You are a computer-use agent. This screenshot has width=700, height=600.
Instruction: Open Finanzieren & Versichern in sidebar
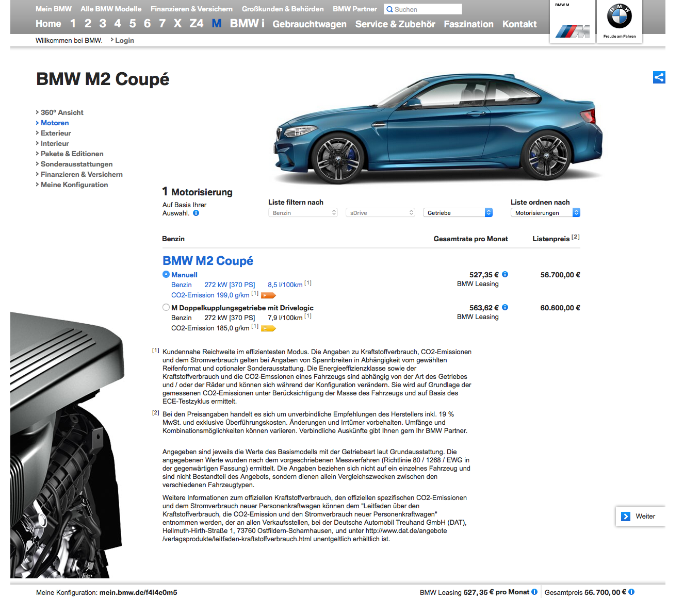[82, 174]
